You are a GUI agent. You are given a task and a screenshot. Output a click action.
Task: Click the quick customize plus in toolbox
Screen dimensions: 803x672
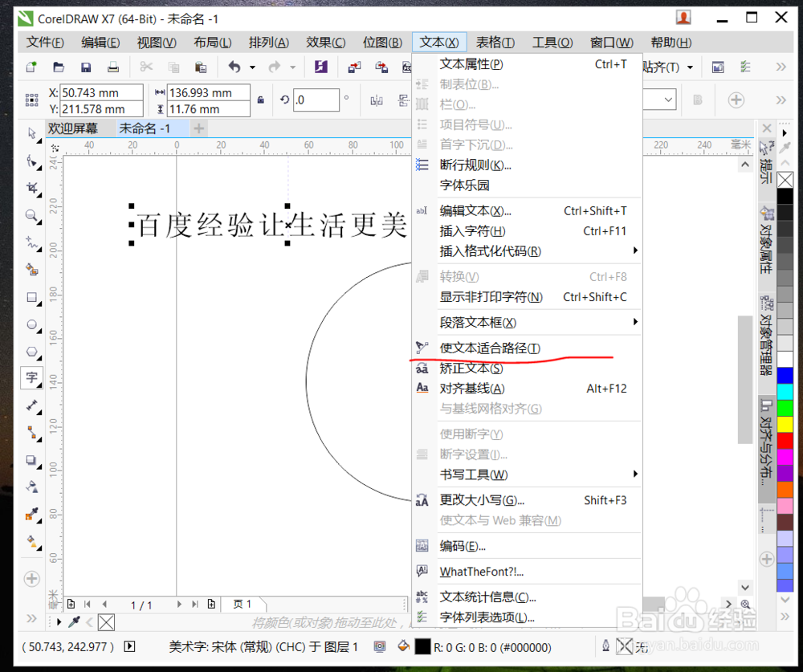coord(32,579)
